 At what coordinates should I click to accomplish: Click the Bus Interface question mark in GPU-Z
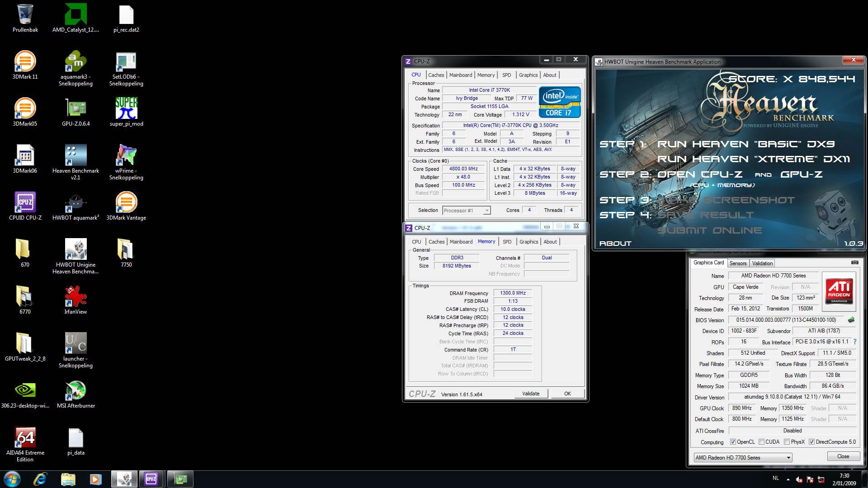pos(854,342)
